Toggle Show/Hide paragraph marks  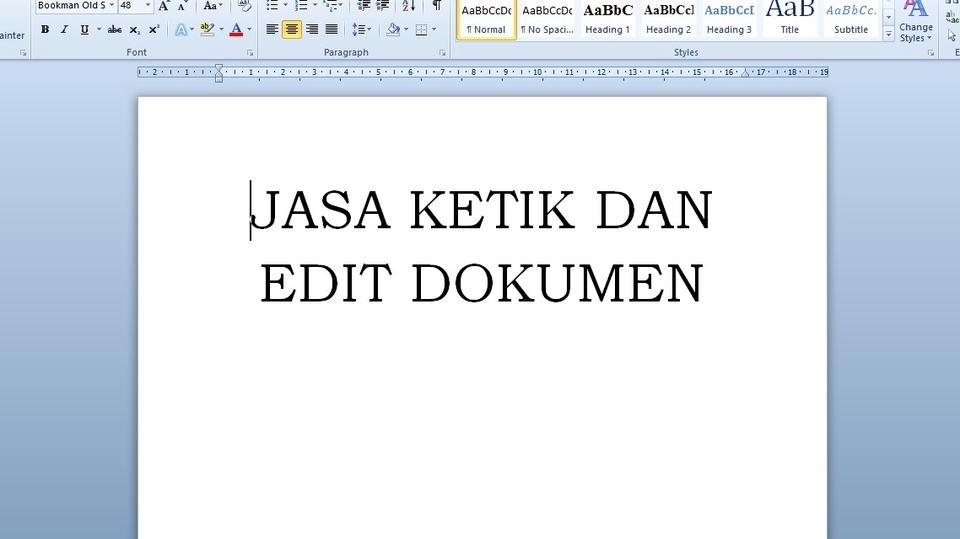coord(437,6)
